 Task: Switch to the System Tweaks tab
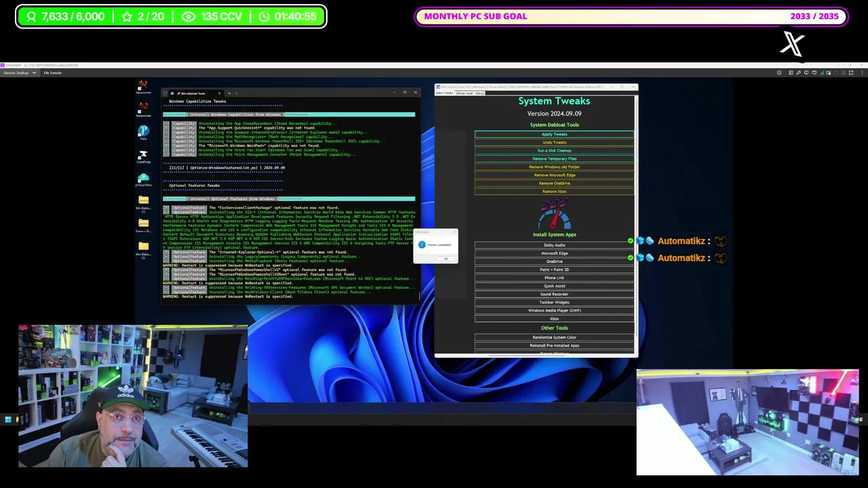tap(444, 93)
